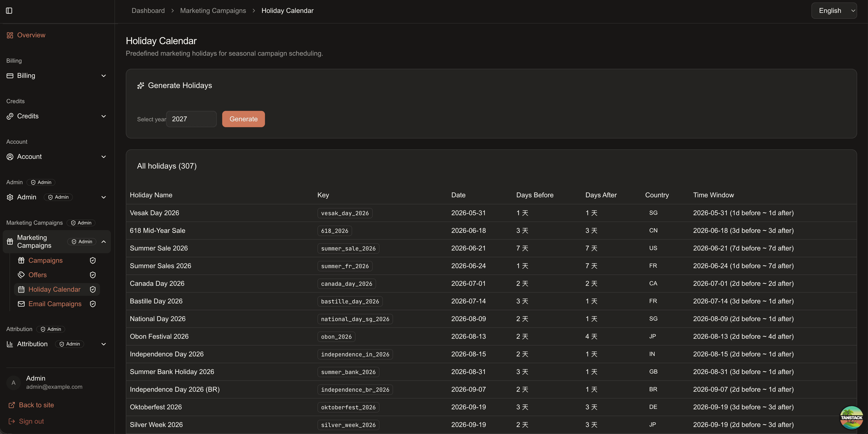
Task: Expand the Credits section chevron
Action: [x=103, y=116]
